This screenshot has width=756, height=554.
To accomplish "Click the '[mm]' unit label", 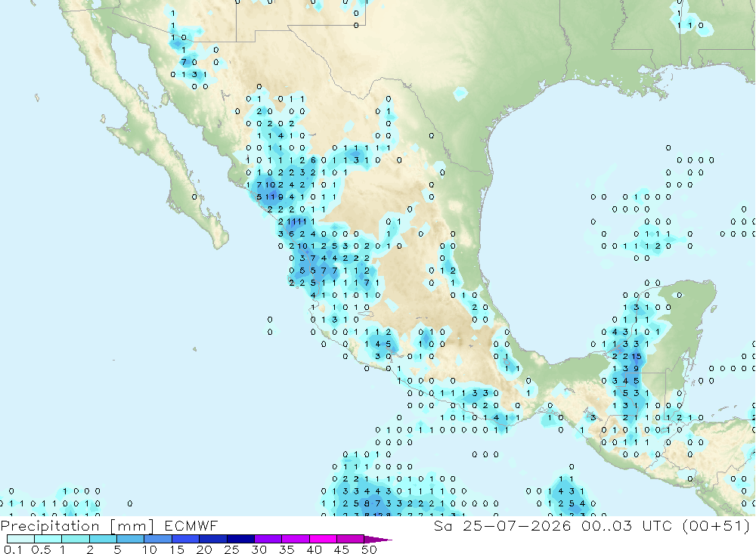I will coord(132,526).
